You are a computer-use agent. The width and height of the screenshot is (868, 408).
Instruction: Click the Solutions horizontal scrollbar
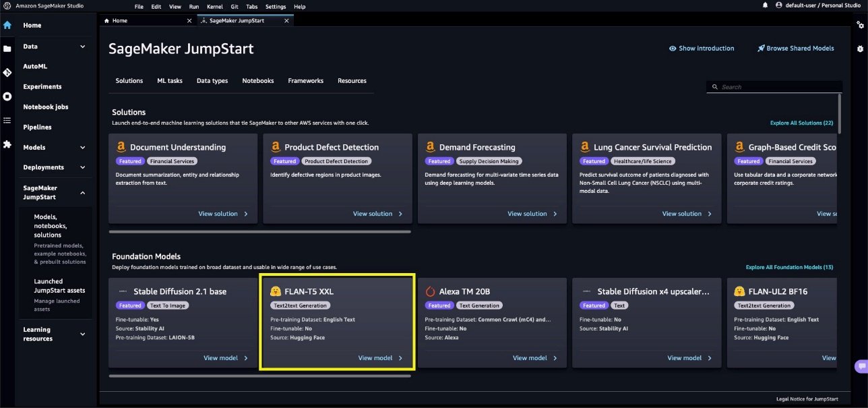pos(259,231)
